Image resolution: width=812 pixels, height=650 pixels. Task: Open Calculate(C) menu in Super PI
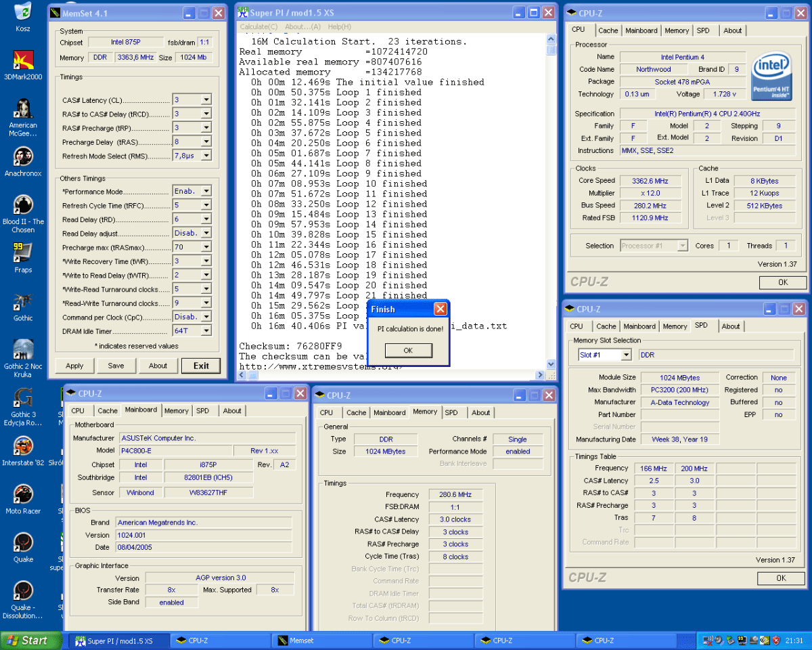tap(258, 26)
